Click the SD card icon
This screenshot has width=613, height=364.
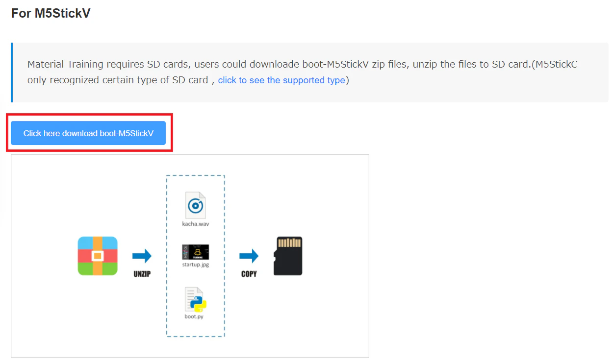tap(288, 256)
